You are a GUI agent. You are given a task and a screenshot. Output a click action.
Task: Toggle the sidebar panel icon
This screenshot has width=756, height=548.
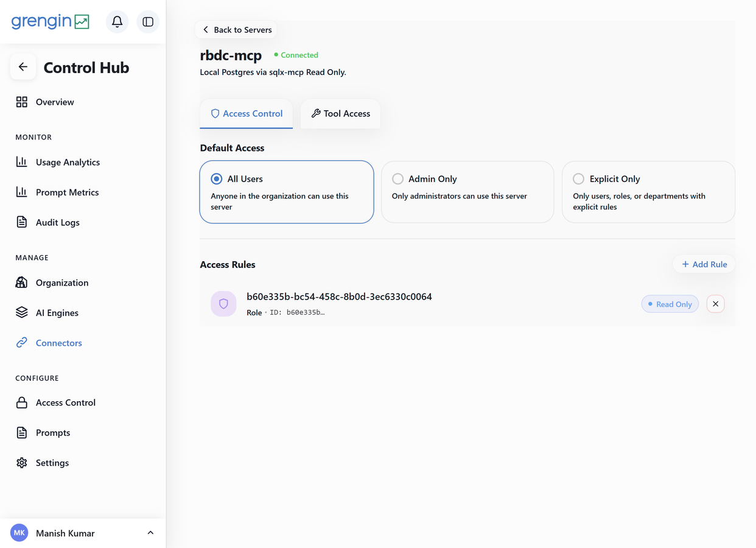click(x=148, y=22)
